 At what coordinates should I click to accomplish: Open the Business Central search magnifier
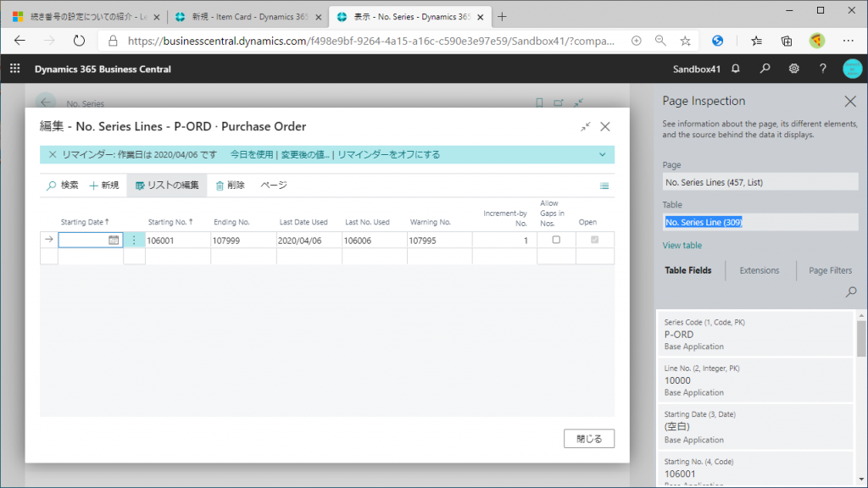tap(765, 69)
